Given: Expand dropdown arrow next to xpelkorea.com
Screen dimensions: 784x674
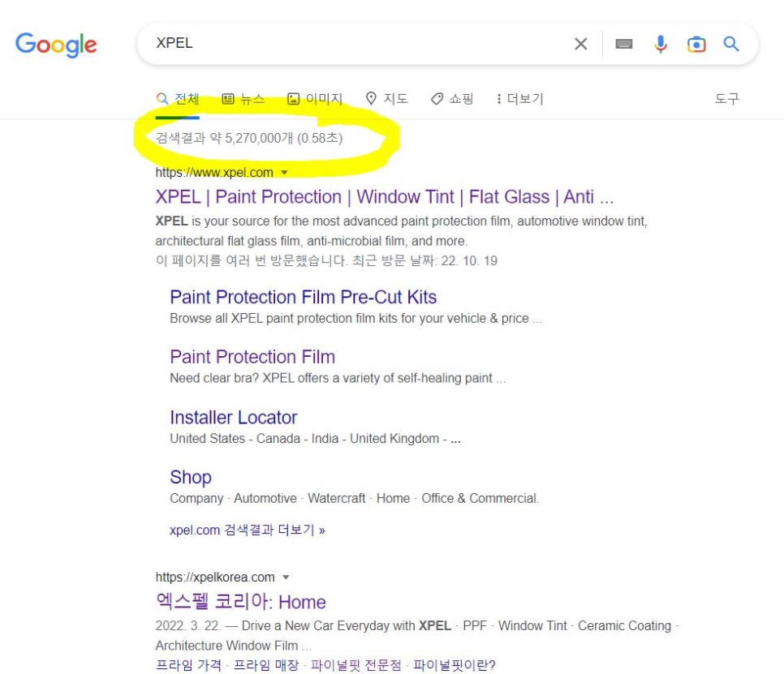Looking at the screenshot, I should (286, 577).
